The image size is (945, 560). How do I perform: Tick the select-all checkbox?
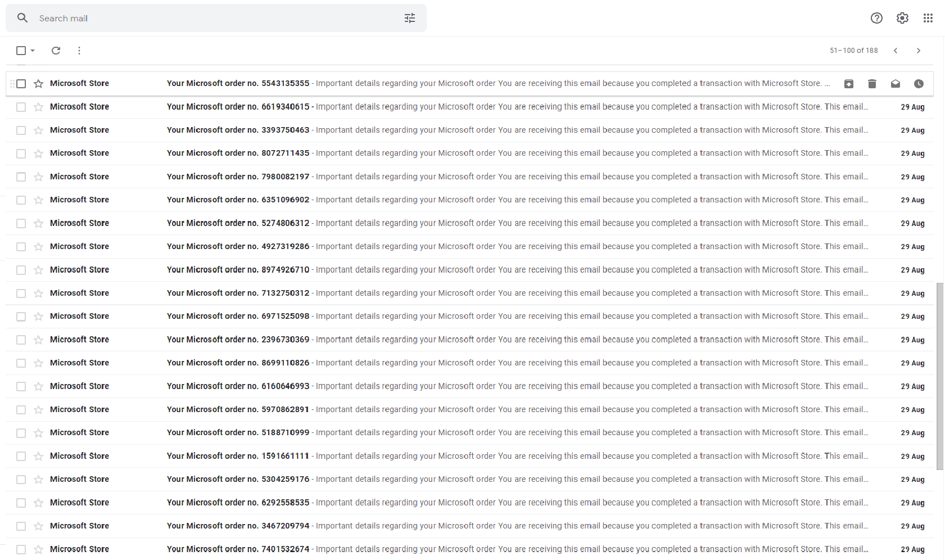21,51
